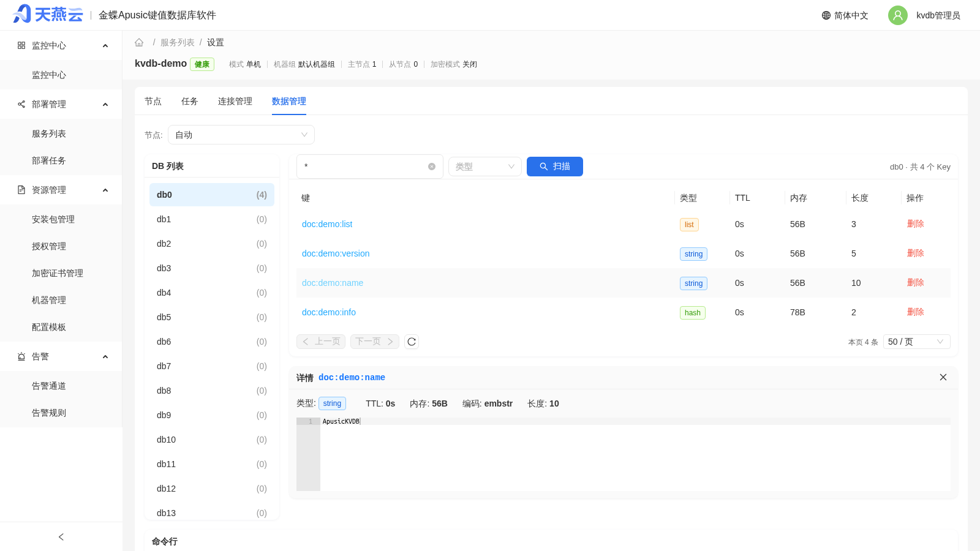Switch to the 任务 tab

pos(190,101)
